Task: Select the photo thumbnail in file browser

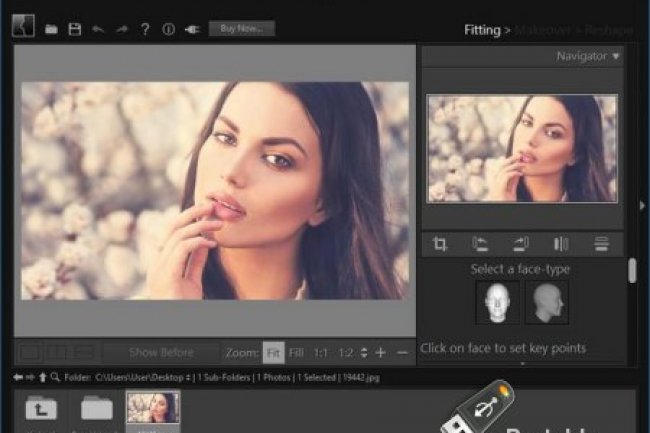Action: pos(153,408)
